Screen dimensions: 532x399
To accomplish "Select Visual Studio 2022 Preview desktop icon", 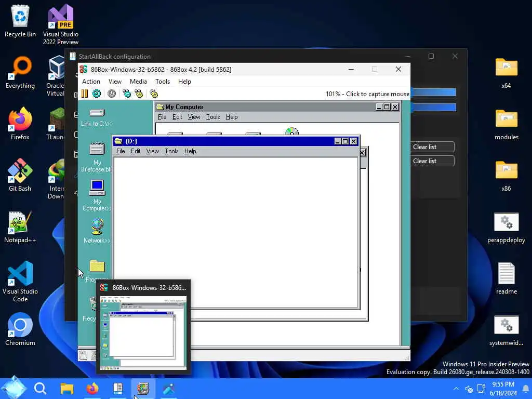I will click(x=61, y=24).
